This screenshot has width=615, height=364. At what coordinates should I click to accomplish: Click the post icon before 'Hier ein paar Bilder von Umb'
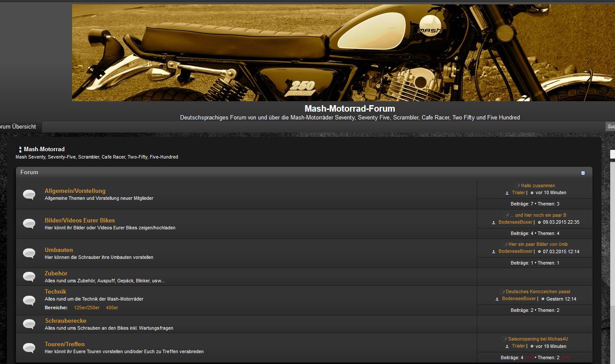coord(505,245)
